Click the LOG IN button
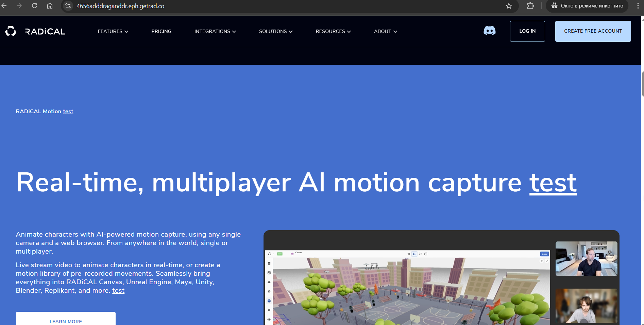This screenshot has width=644, height=325. [527, 31]
